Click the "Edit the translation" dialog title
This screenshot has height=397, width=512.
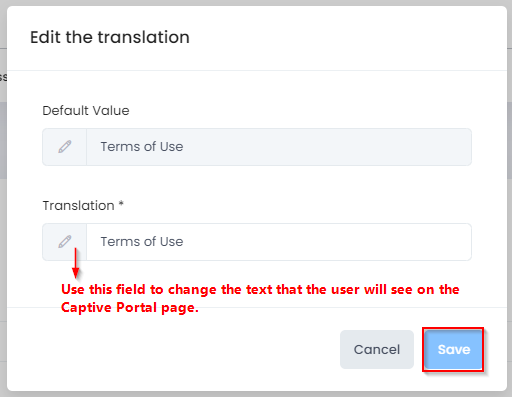click(x=110, y=37)
